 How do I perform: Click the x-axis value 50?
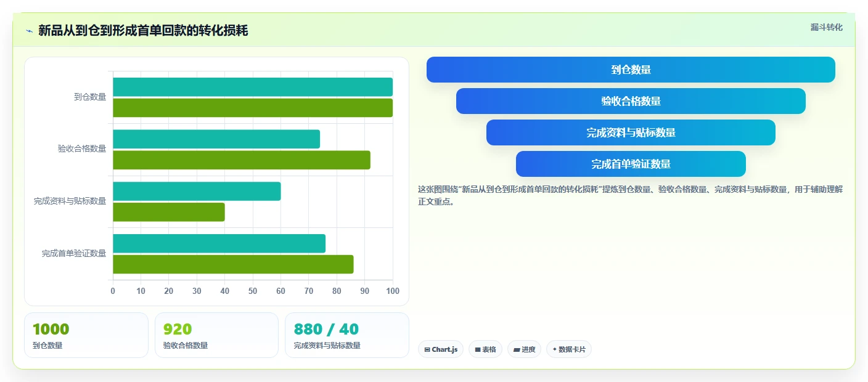click(x=253, y=291)
